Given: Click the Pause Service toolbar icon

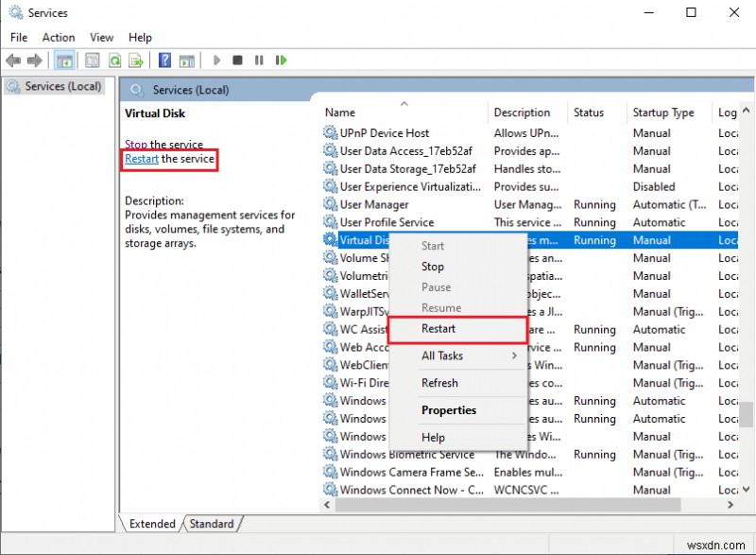Looking at the screenshot, I should tap(259, 61).
